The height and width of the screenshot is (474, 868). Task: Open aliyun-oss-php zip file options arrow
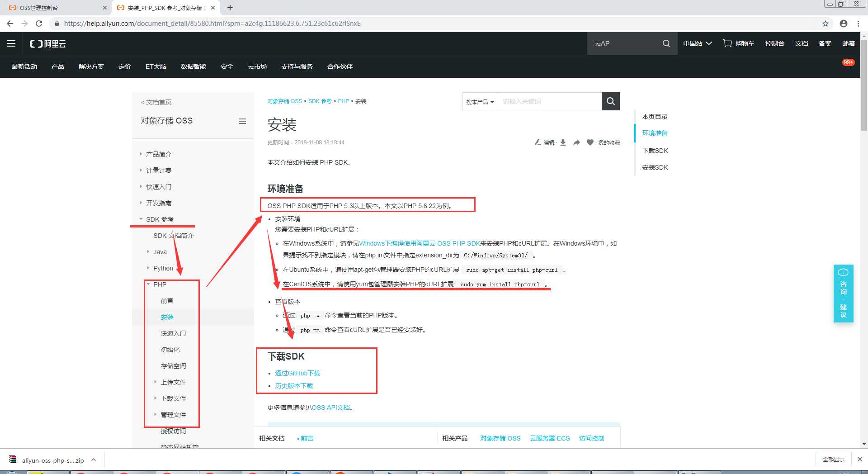click(94, 460)
